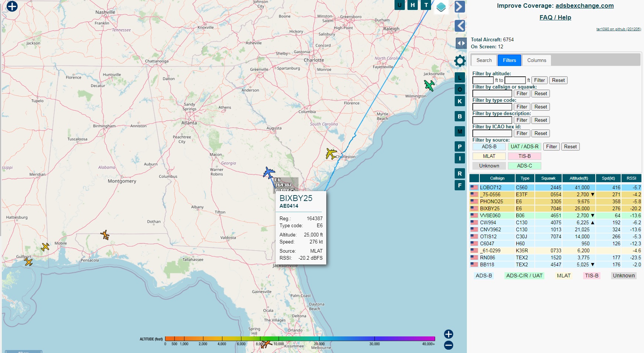Click the left-arrow sidebar collapse button
Viewport: 644px width, 353px height.
(x=459, y=26)
